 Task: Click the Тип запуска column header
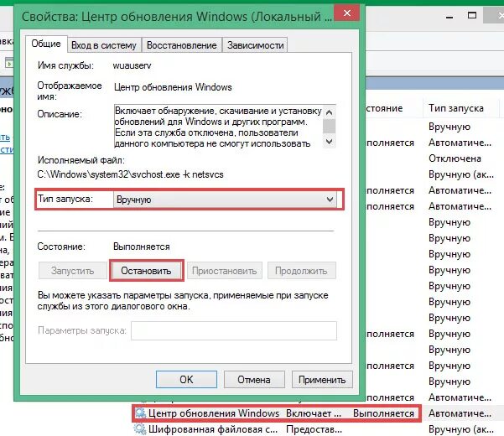tap(456, 108)
